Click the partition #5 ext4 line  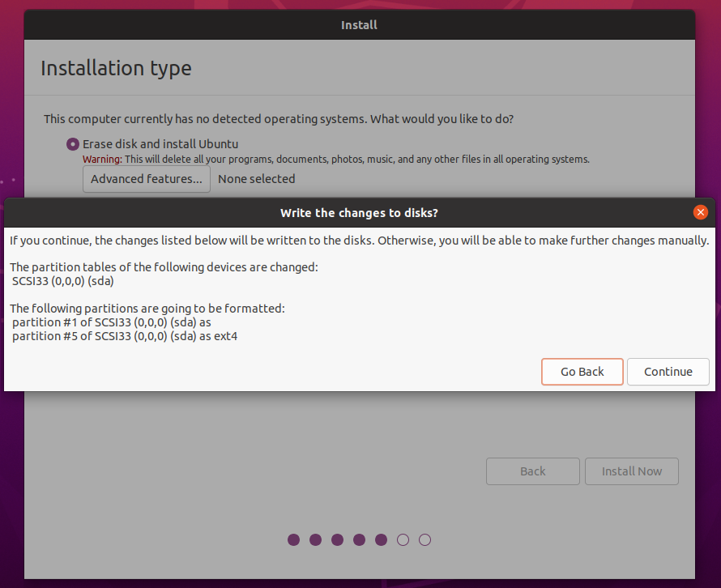click(125, 336)
